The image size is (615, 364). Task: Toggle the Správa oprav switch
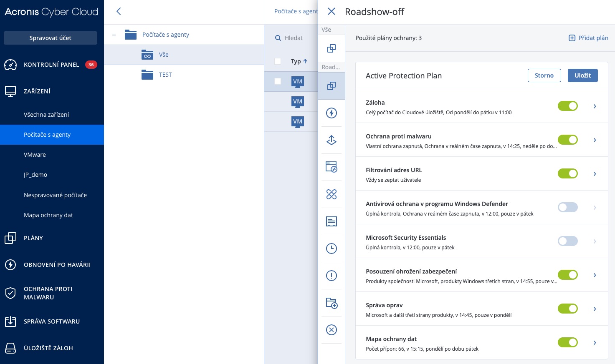[x=568, y=309]
